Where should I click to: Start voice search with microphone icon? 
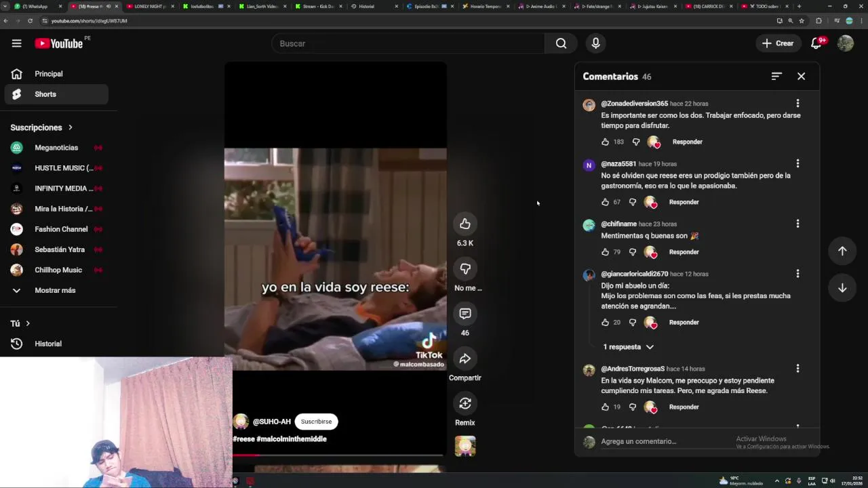(595, 43)
